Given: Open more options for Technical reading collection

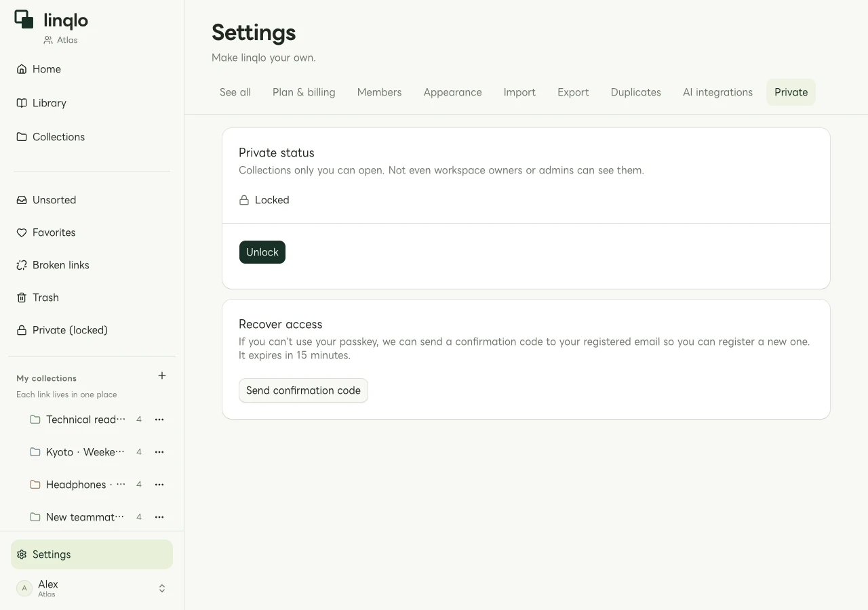Looking at the screenshot, I should coord(159,420).
